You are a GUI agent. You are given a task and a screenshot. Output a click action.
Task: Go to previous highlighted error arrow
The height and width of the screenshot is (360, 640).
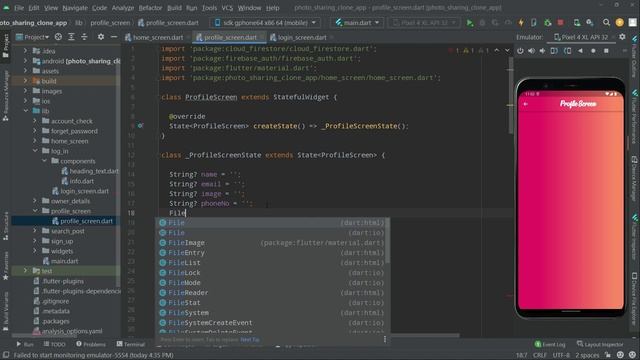(x=497, y=51)
